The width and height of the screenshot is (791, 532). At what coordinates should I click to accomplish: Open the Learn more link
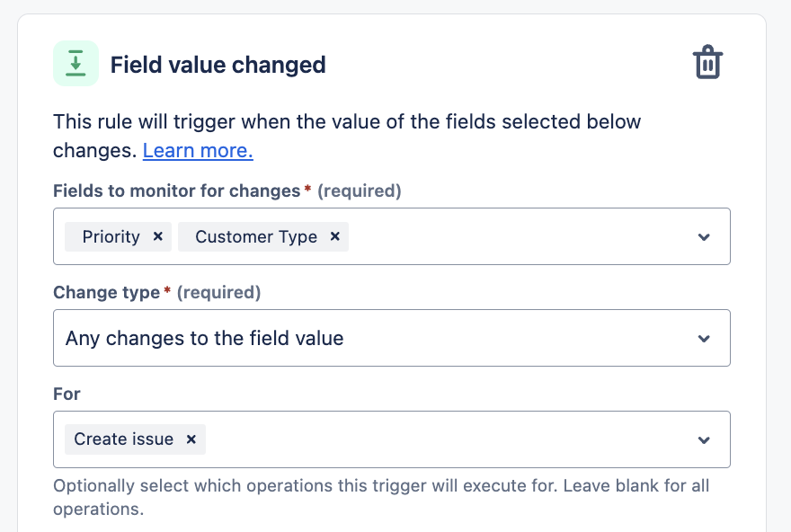[198, 151]
